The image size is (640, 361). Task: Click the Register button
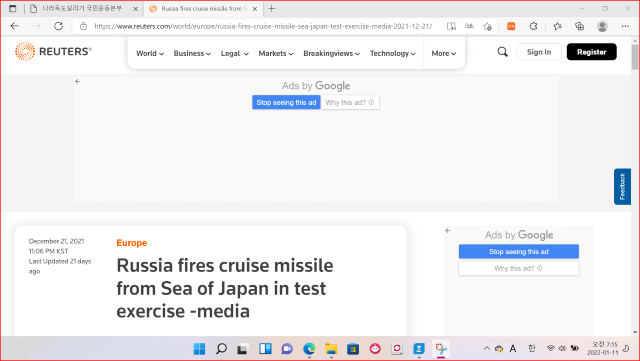click(x=591, y=52)
